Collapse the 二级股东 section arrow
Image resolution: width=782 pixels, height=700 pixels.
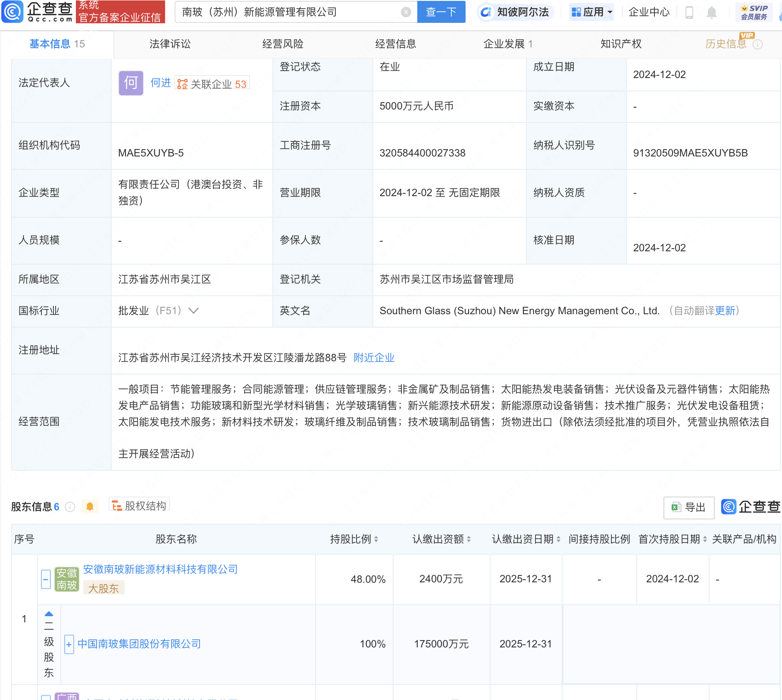[49, 614]
